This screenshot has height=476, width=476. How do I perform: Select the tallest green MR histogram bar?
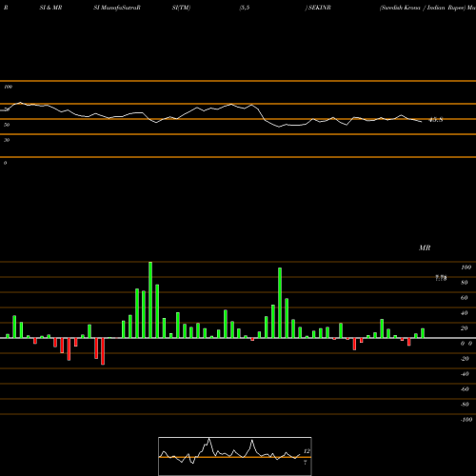pos(150,300)
